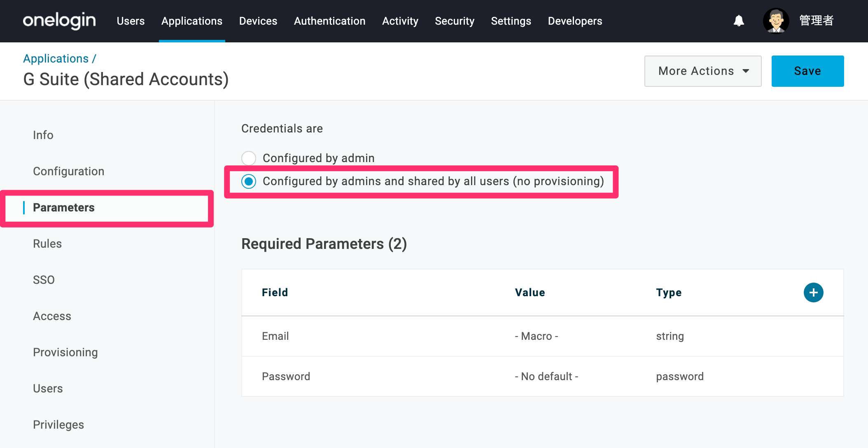Click the 管理者 username label

tap(817, 21)
